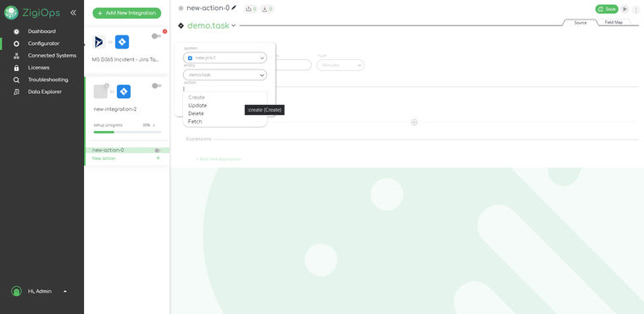Click the interval input field left of Type
The image size is (644, 314).
click(293, 65)
